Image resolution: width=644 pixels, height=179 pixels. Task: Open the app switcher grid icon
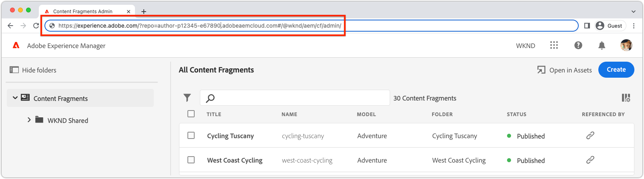pyautogui.click(x=554, y=45)
